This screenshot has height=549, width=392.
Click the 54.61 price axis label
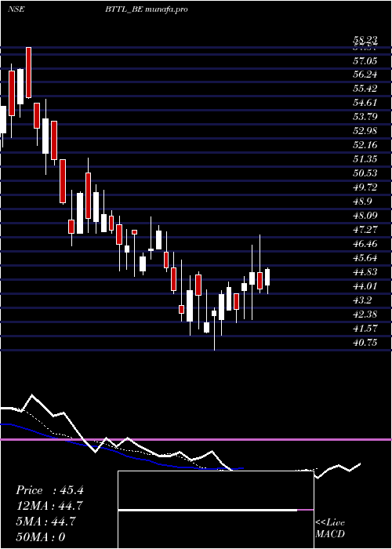coord(365,103)
